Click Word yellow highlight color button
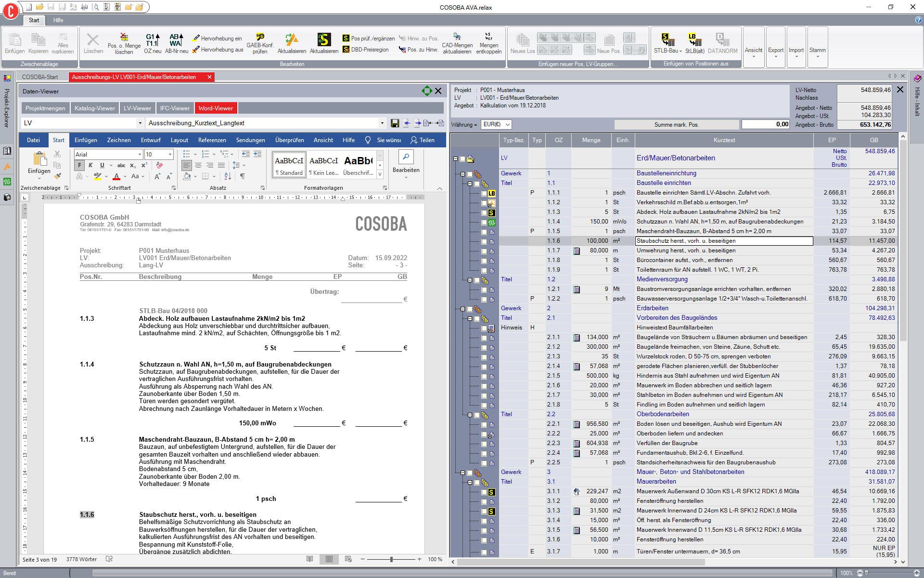Screen dimensions: 924x578 pyautogui.click(x=98, y=177)
